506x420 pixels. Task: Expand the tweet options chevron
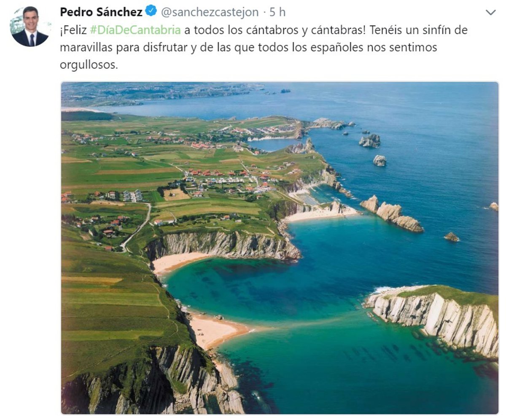coord(490,13)
